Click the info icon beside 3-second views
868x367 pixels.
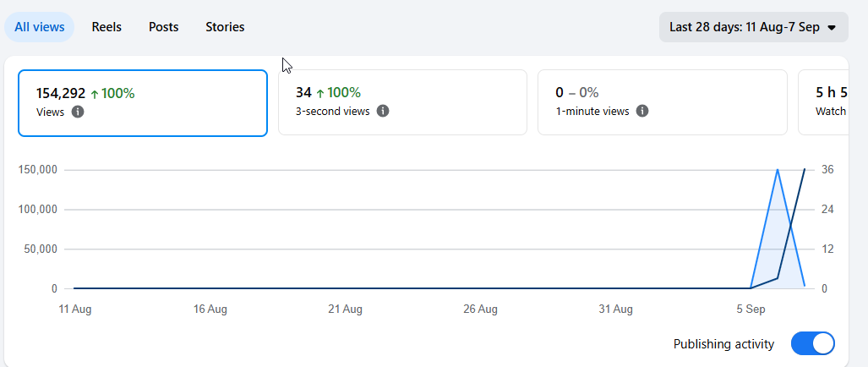click(x=383, y=111)
